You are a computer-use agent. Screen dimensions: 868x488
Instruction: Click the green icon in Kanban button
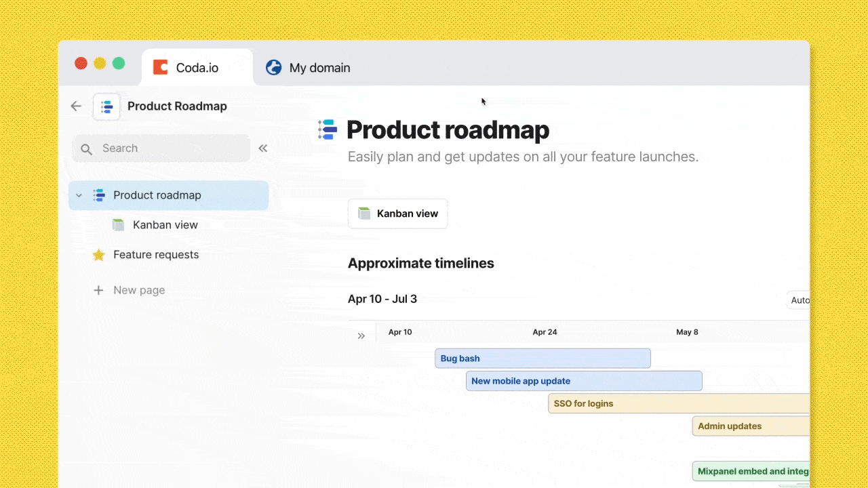pos(364,213)
